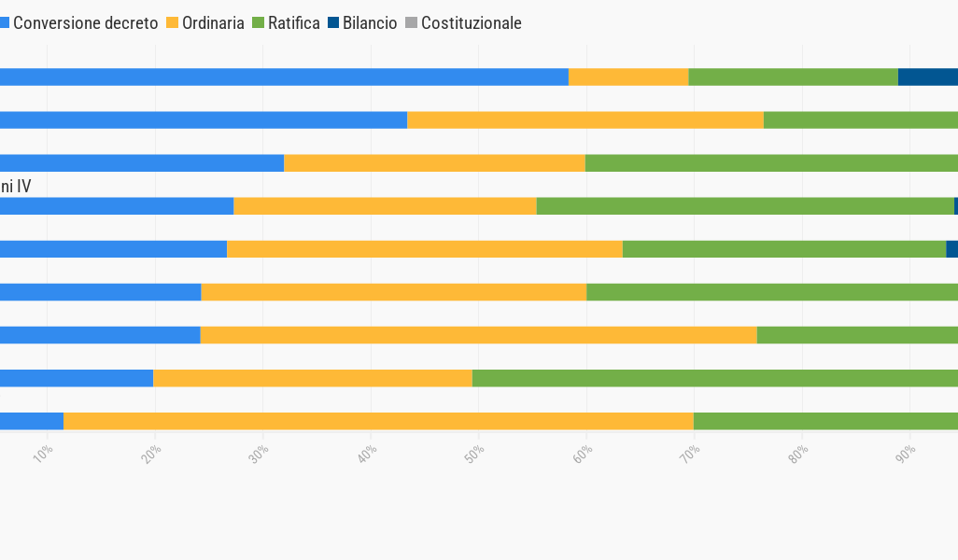Image resolution: width=958 pixels, height=560 pixels.
Task: Click the second bar's orange Ordinaria segment
Action: (x=585, y=119)
